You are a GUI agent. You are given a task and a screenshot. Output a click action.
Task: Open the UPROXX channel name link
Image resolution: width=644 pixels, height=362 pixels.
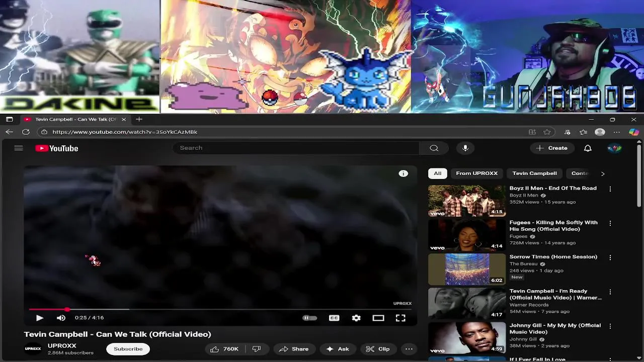pyautogui.click(x=62, y=346)
